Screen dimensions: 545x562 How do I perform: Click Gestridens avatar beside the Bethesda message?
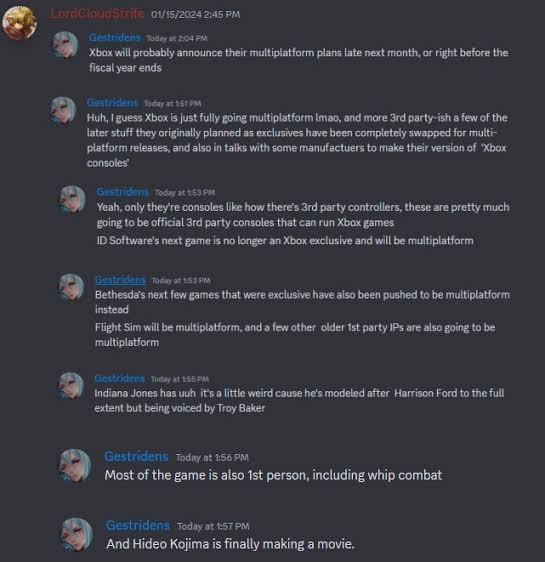(x=71, y=287)
